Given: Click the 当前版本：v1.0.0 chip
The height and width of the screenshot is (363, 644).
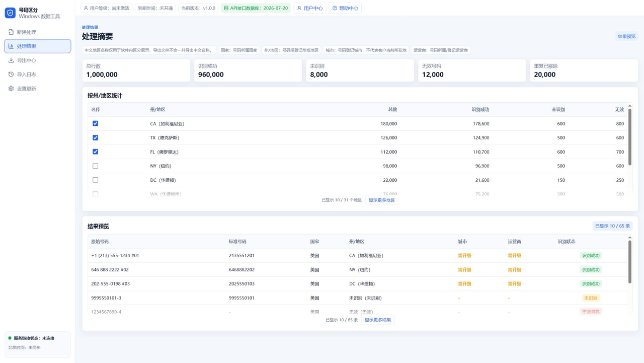Looking at the screenshot, I should pos(198,8).
